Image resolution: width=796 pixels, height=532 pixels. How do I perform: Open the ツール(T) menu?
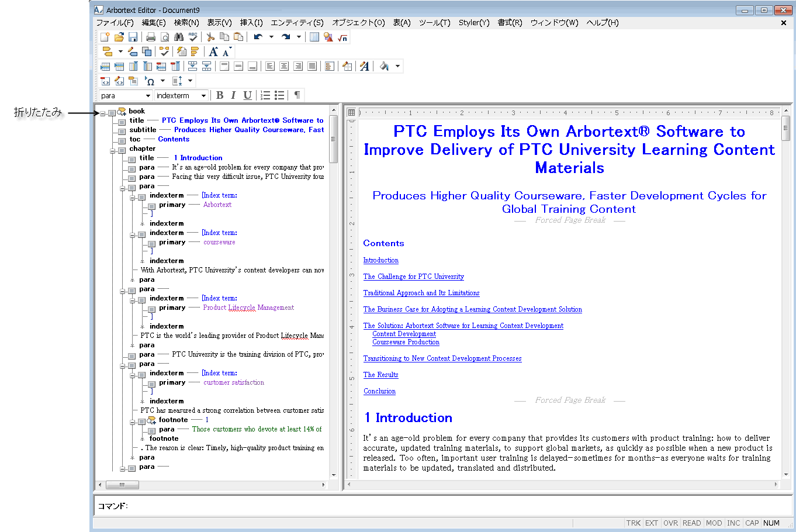(x=435, y=23)
